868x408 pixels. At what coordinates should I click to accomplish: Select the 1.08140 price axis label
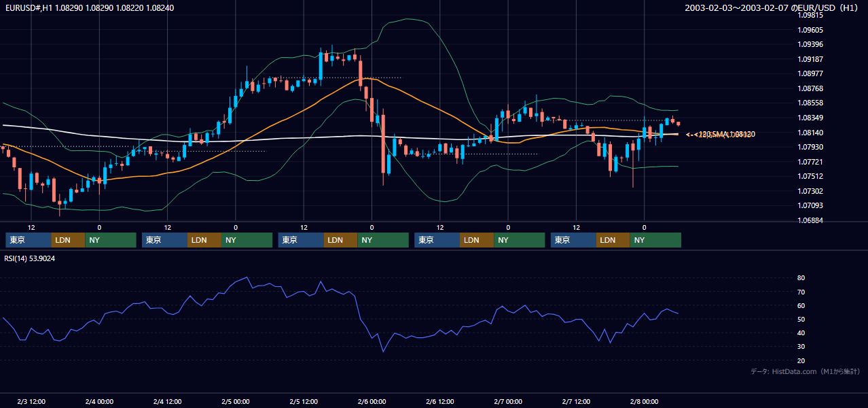[810, 132]
